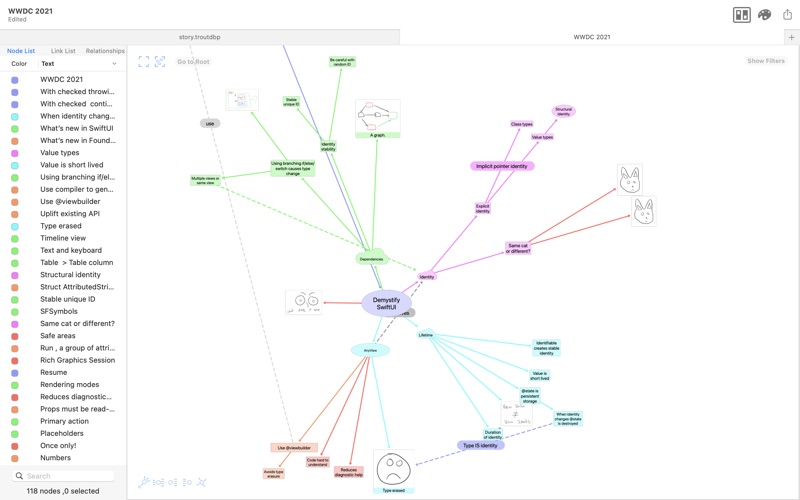Select the 'Use @viewbuilder' graph node
Image resolution: width=800 pixels, height=500 pixels.
click(294, 447)
